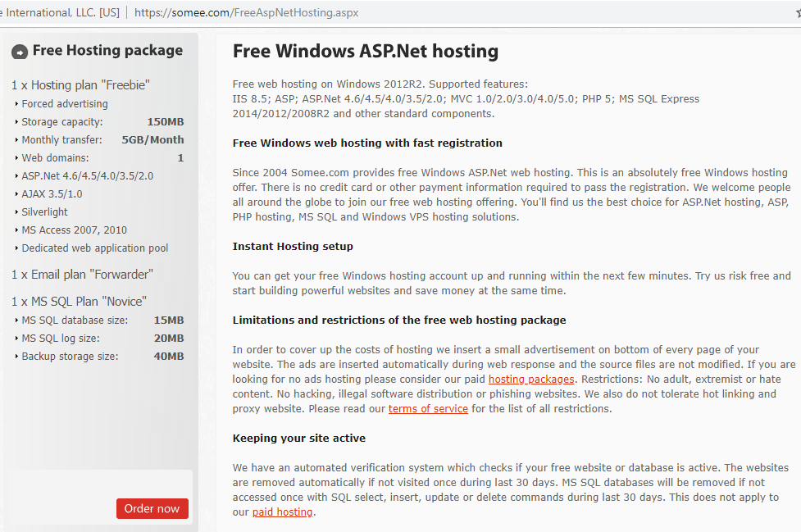Click the bullet arrow beside Forced advertising
The width and height of the screenshot is (801, 532).
16,104
